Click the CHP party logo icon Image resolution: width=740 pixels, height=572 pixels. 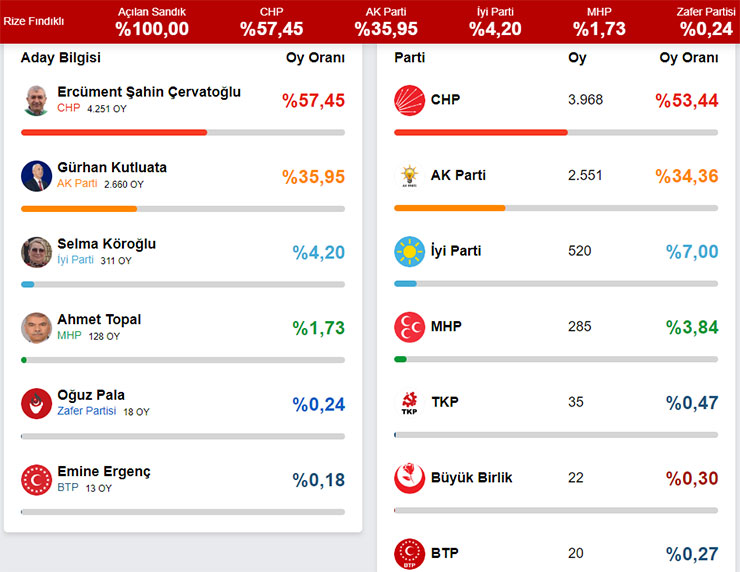pyautogui.click(x=409, y=100)
